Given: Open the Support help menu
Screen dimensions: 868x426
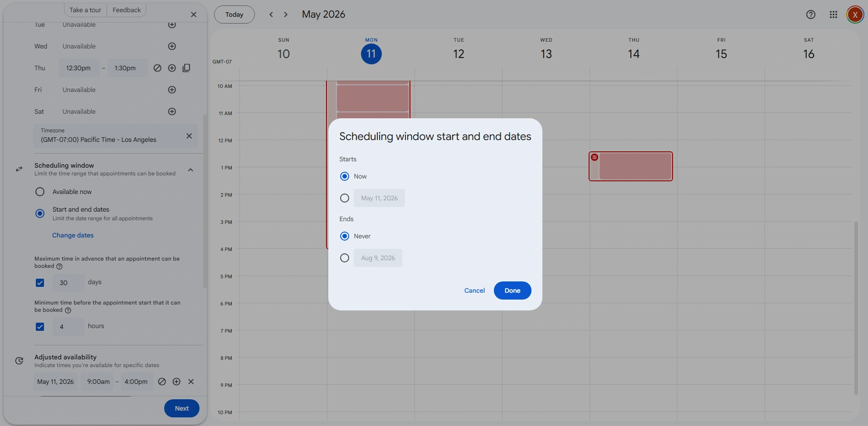Looking at the screenshot, I should (x=811, y=15).
